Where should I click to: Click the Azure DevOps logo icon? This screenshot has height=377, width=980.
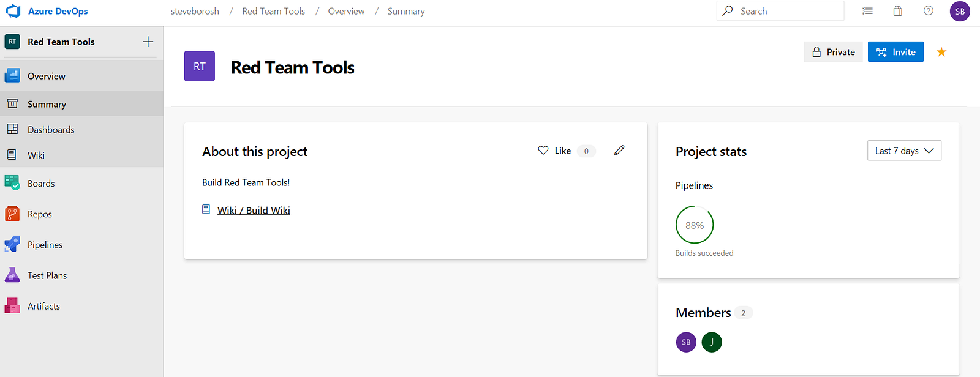tap(13, 11)
